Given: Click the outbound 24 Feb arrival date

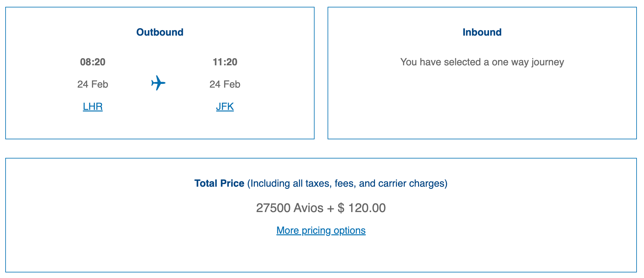Looking at the screenshot, I should pyautogui.click(x=225, y=84).
